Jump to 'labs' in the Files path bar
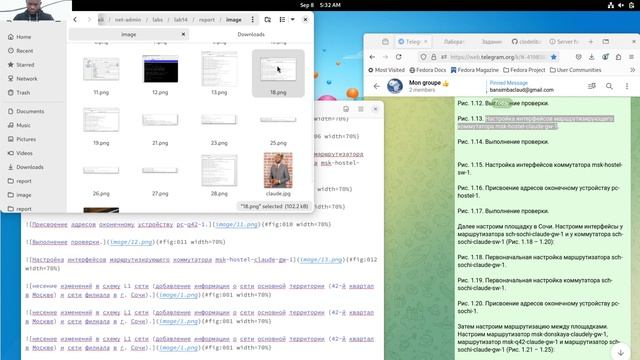Viewport: 640px width, 360px height. pyautogui.click(x=158, y=20)
